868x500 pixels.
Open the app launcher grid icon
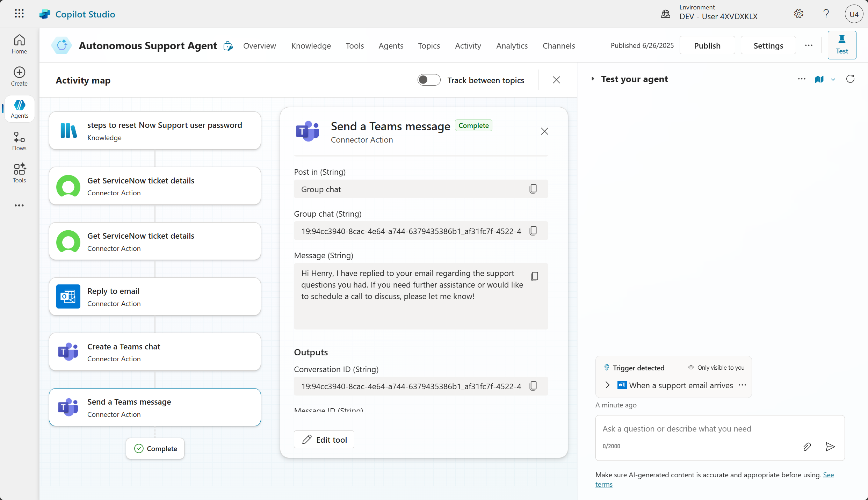[19, 14]
